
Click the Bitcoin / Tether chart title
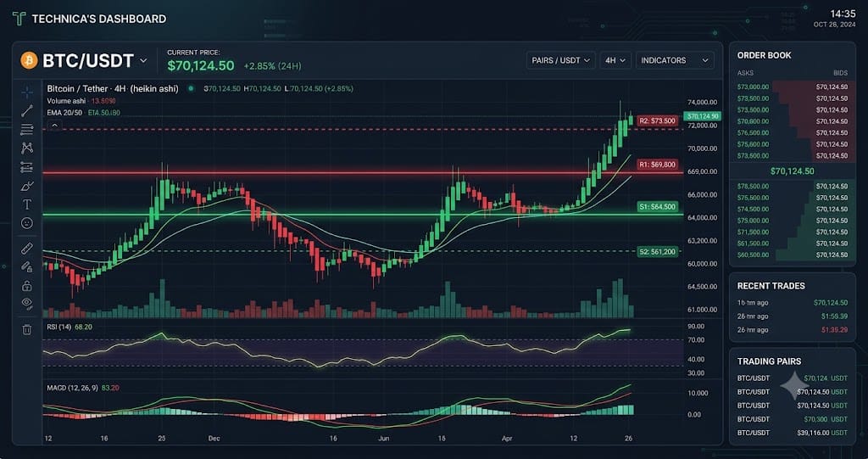click(x=113, y=88)
